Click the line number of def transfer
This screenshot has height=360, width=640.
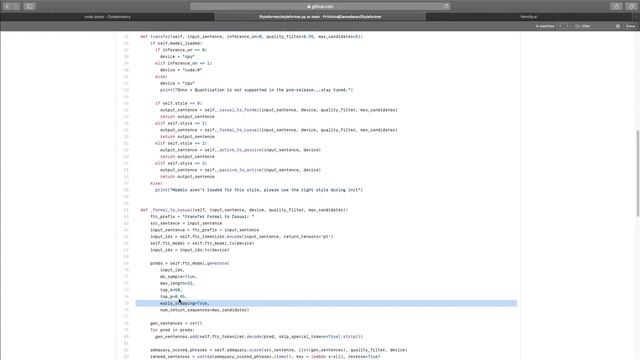[x=126, y=36]
